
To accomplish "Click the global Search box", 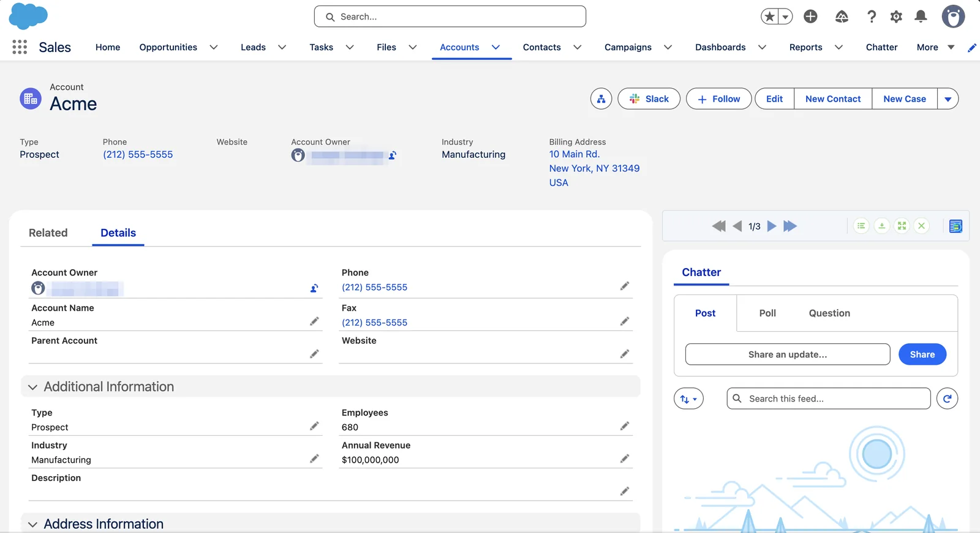I will 450,17.
